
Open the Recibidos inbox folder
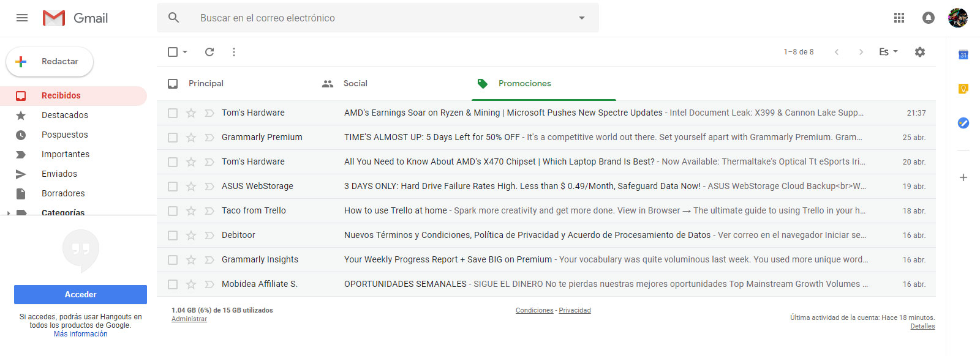(73, 95)
